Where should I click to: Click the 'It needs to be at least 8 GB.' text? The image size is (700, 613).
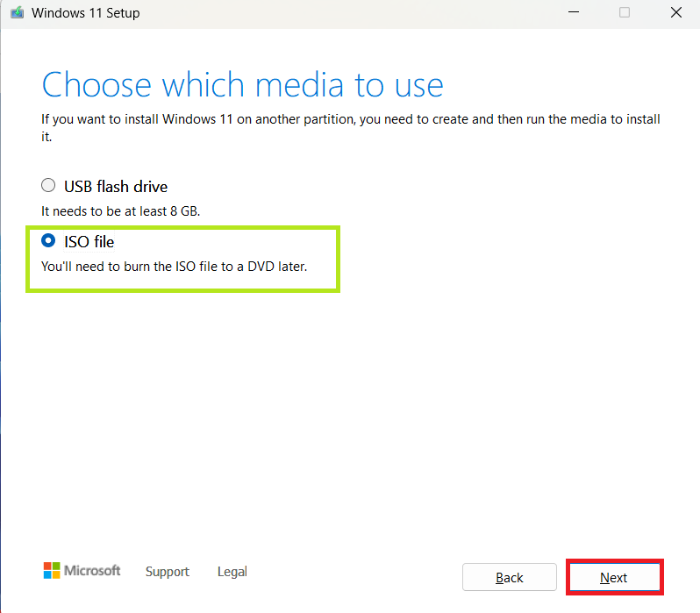click(x=120, y=211)
